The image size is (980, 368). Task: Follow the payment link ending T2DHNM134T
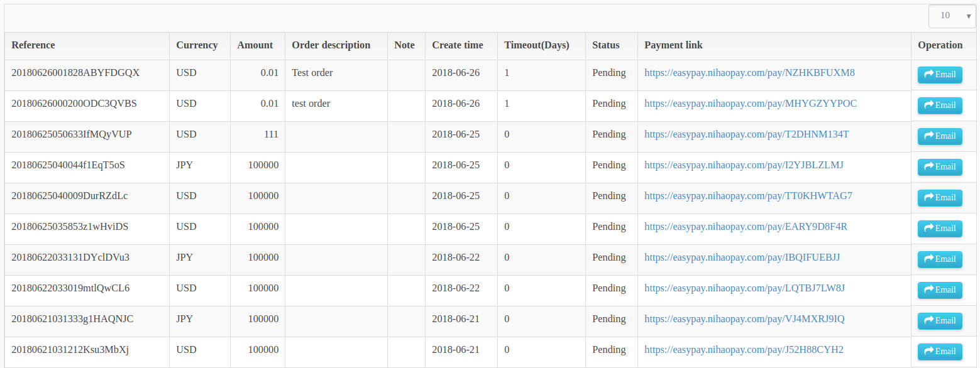[x=747, y=134]
